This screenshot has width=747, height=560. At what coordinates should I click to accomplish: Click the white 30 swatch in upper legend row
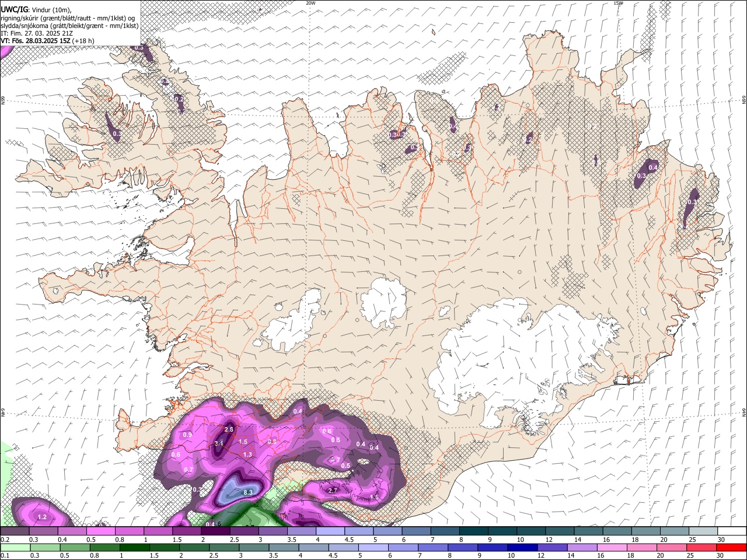coord(732,531)
